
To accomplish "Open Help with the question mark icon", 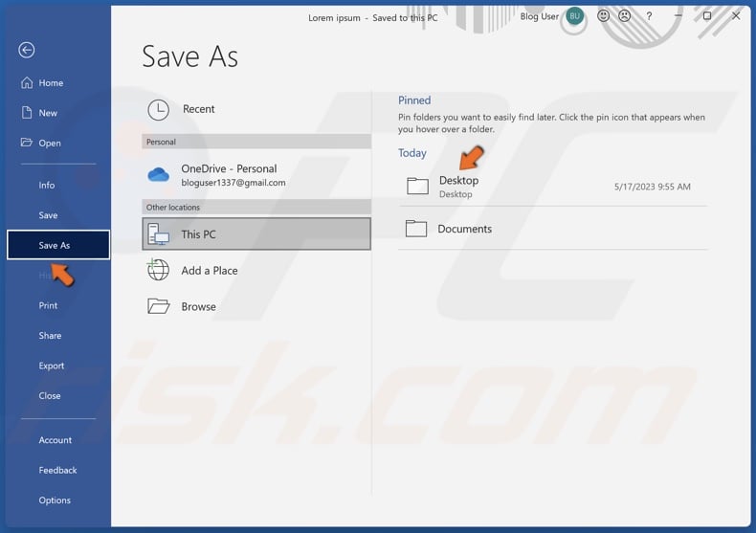I will (649, 16).
